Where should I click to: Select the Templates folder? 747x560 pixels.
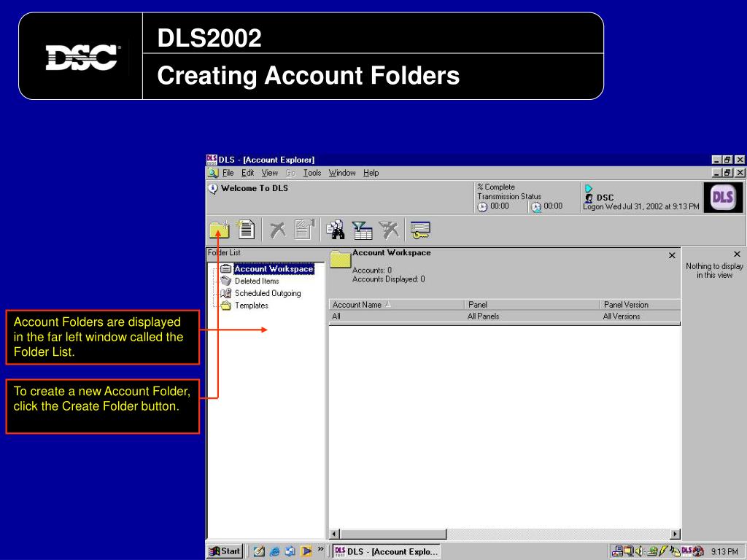pos(251,306)
